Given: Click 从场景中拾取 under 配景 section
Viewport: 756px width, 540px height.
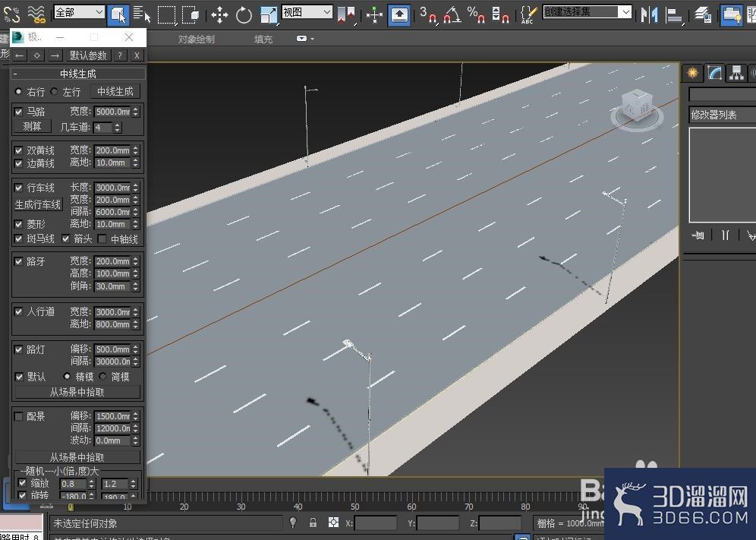Looking at the screenshot, I should [77, 457].
